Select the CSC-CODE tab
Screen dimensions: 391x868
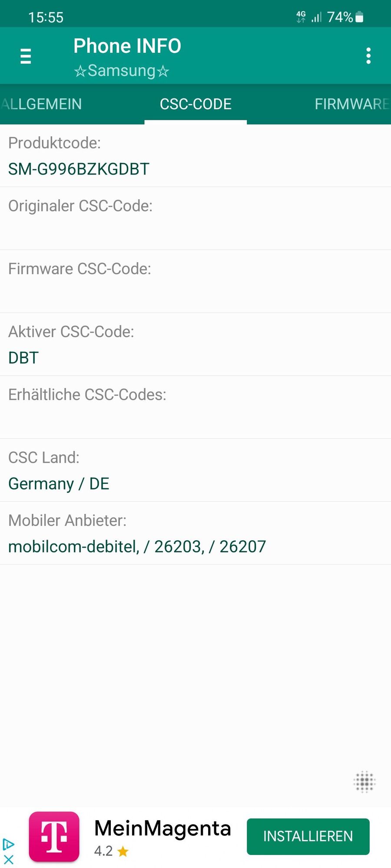(x=195, y=104)
